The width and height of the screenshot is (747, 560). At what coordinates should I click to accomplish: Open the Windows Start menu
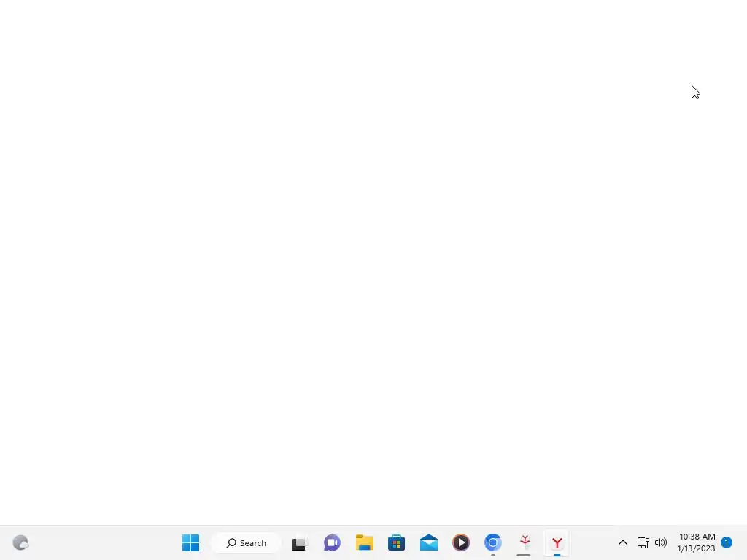tap(190, 542)
